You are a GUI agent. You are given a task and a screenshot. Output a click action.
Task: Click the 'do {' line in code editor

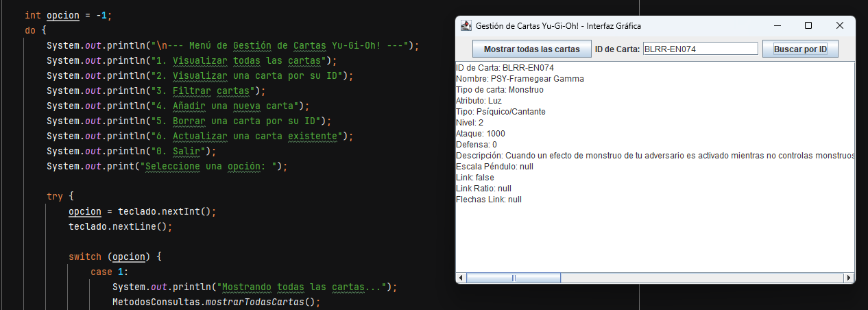[x=35, y=30]
